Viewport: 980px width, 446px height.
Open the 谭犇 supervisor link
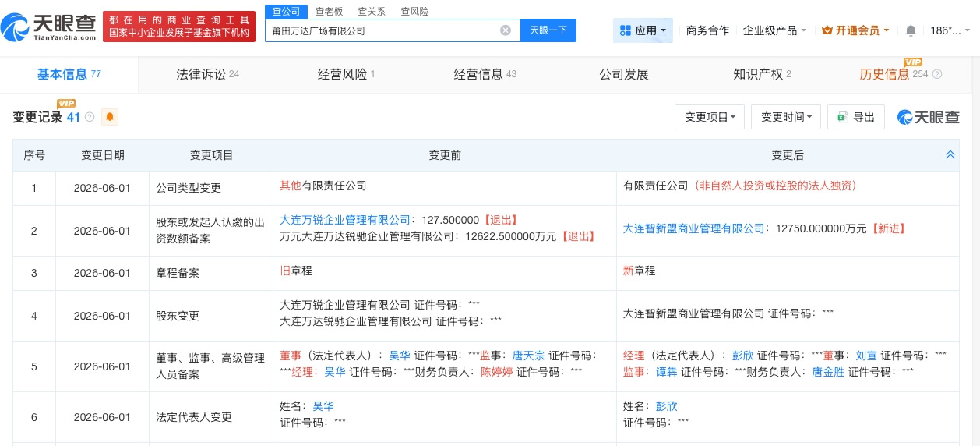[667, 372]
